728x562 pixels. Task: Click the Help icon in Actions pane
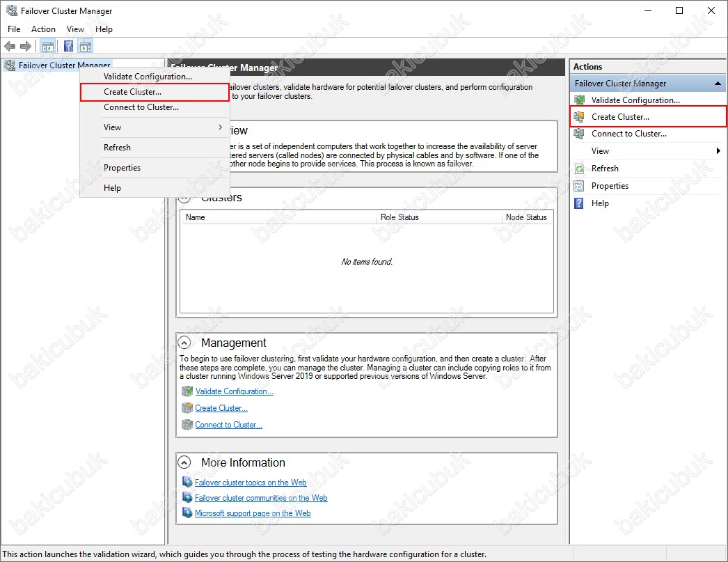[580, 203]
